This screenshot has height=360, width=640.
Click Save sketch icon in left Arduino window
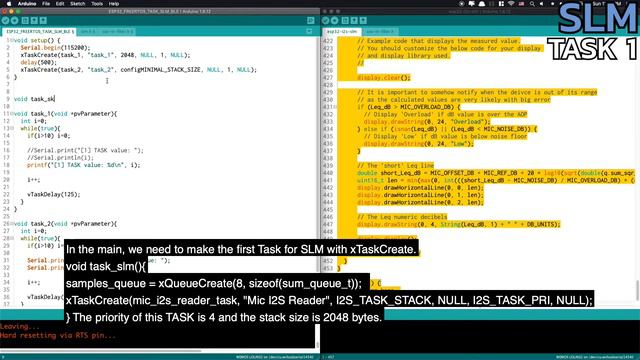point(43,20)
